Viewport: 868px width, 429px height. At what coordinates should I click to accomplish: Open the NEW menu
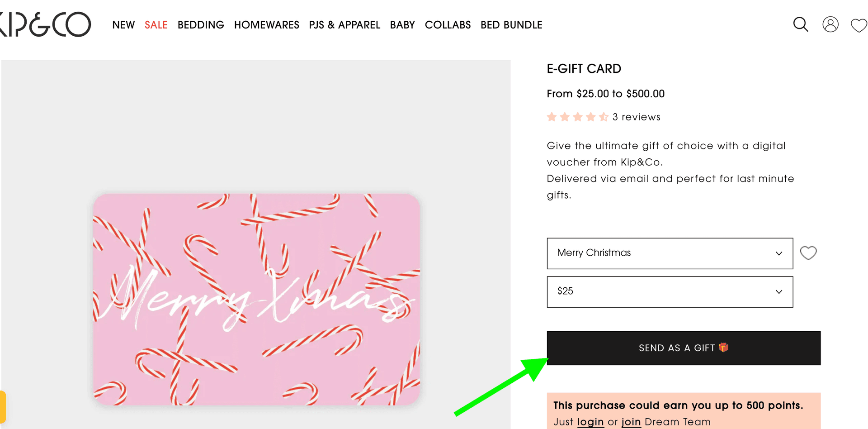coord(123,25)
